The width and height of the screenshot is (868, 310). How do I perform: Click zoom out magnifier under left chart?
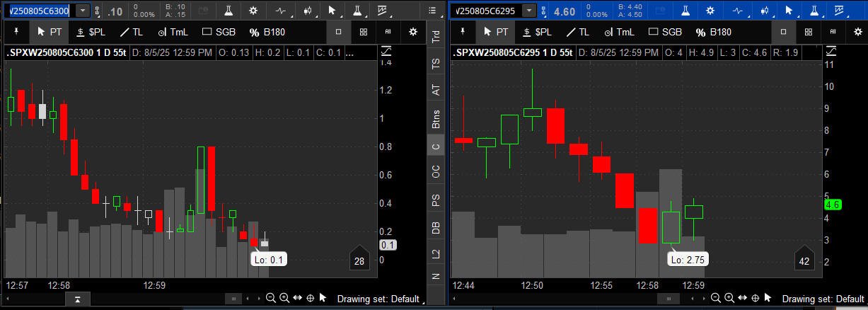coord(270,299)
